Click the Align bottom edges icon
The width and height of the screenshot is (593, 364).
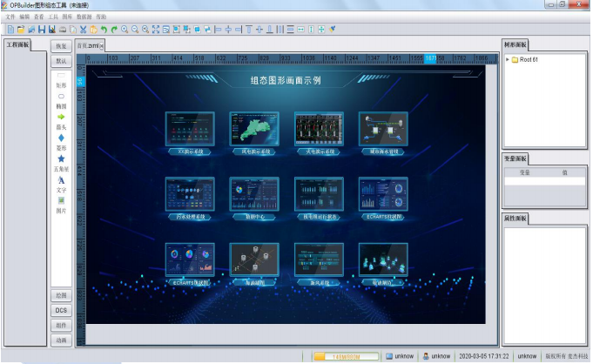tap(270, 30)
